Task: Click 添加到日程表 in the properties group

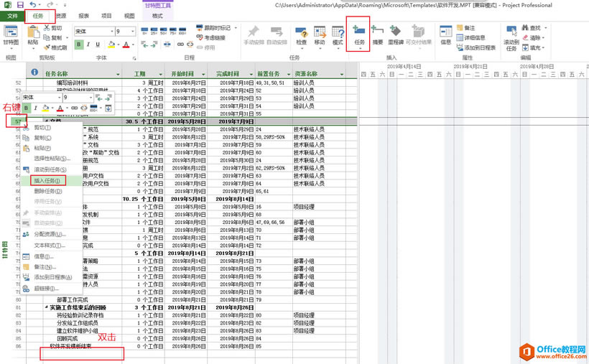Action: pos(476,47)
